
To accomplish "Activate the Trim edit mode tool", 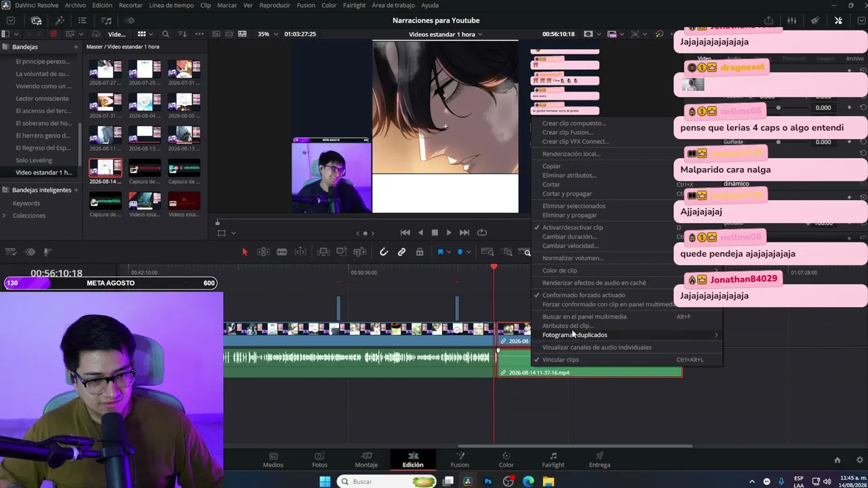I will pyautogui.click(x=264, y=252).
